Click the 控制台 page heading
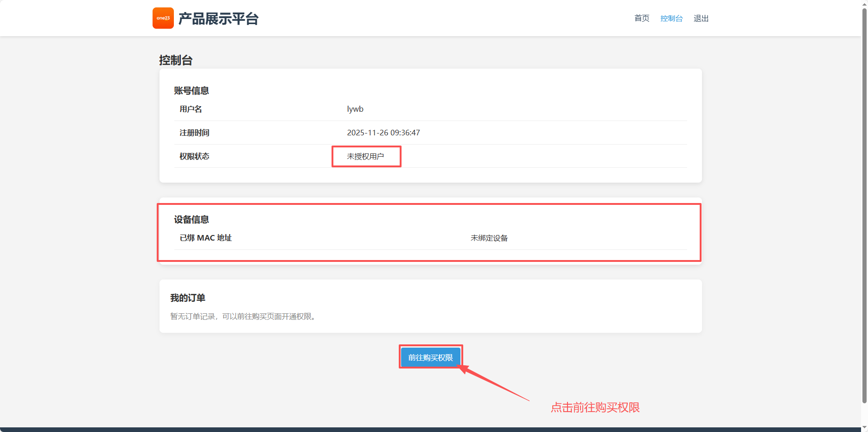Screen dimensions: 868x432 coord(176,60)
